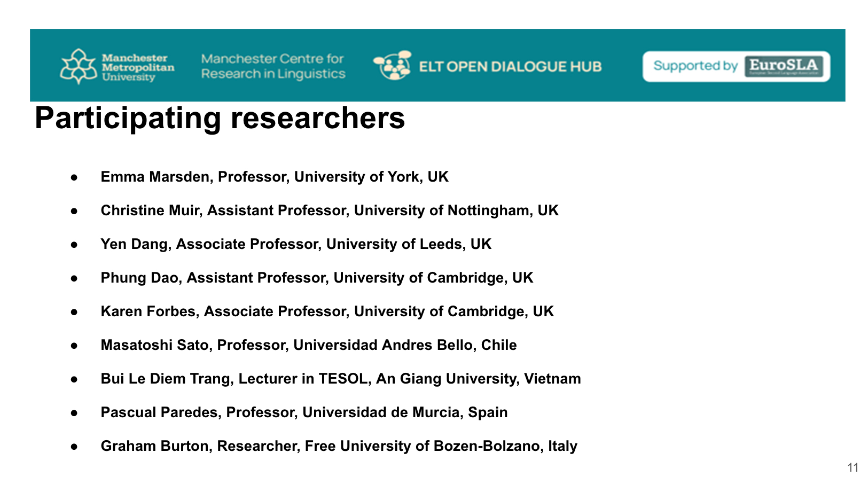Click the EuroSLA logo badge
868x492 pixels.
pyautogui.click(x=784, y=66)
